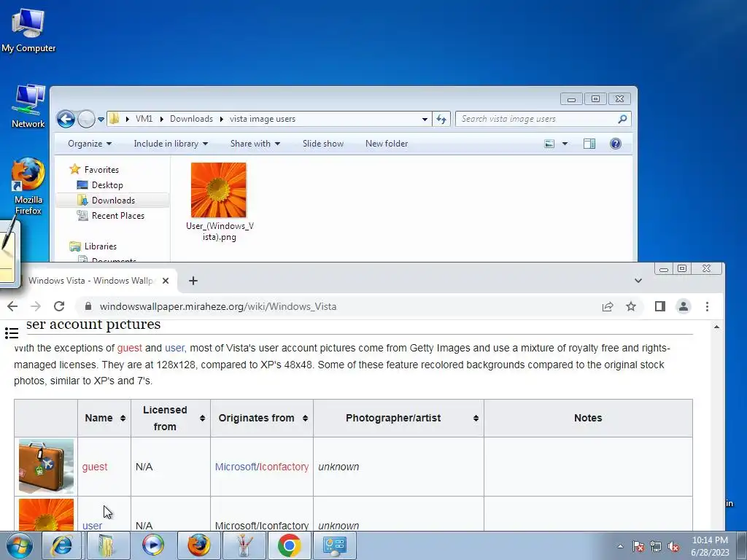747x560 pixels.
Task: Open the Include in library menu
Action: point(171,144)
